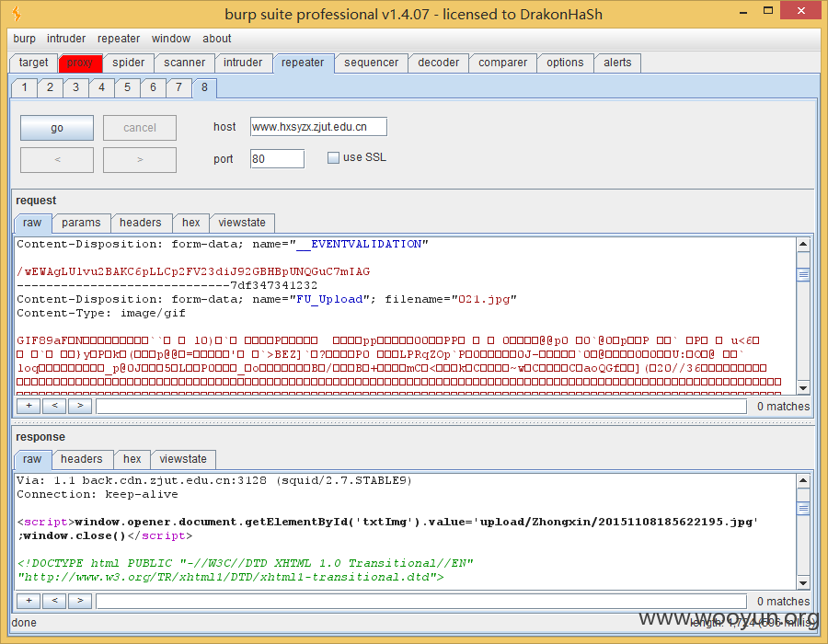This screenshot has width=828, height=644.
Task: Switch to the options tab
Action: (x=565, y=63)
